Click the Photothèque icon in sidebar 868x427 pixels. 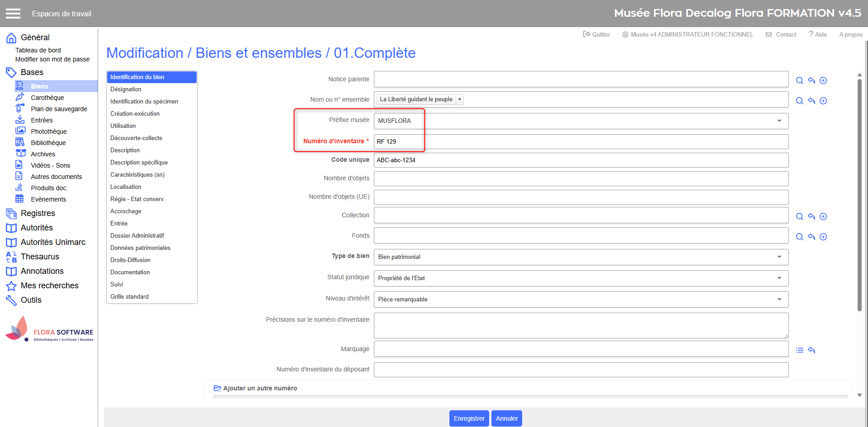(x=20, y=131)
